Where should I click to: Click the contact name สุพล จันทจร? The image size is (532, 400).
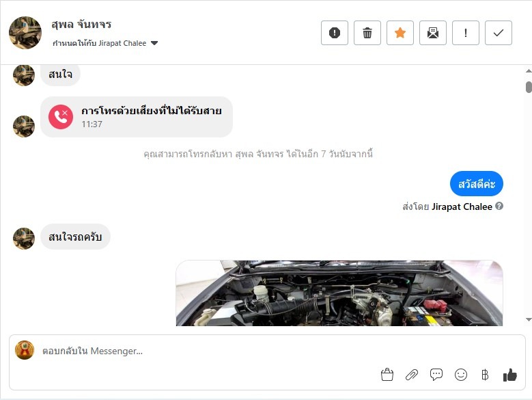pyautogui.click(x=81, y=25)
